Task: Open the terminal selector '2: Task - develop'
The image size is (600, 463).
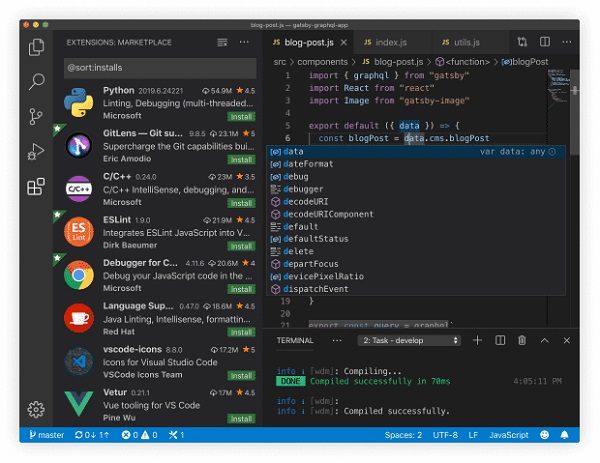Action: click(409, 340)
